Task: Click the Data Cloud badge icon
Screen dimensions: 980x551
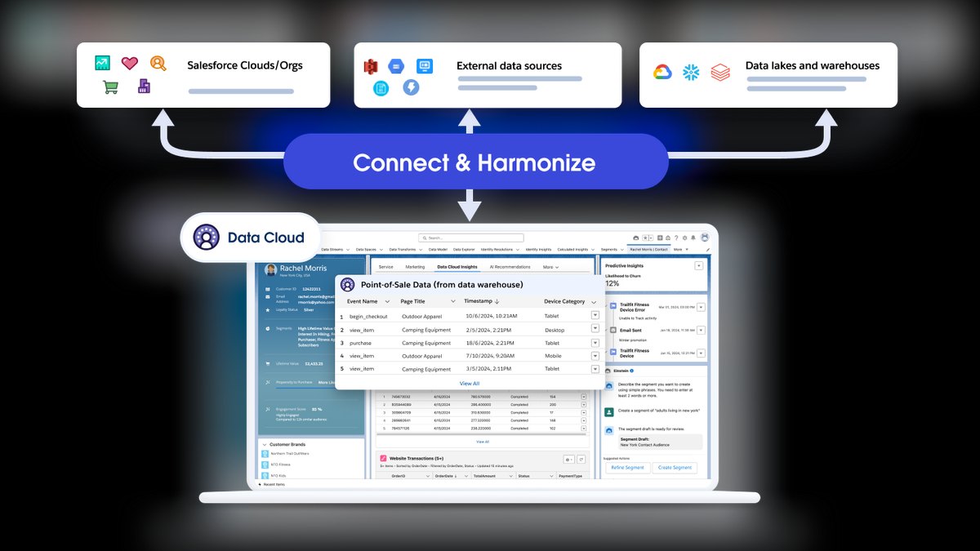Action: point(206,238)
